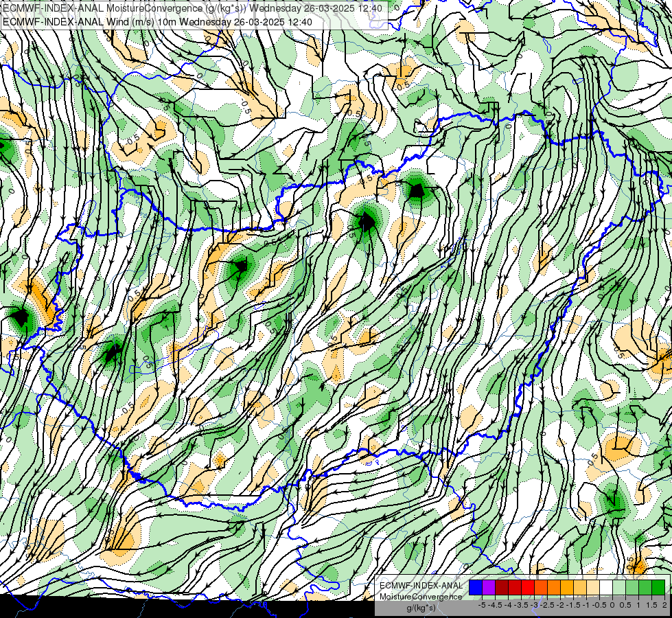Click the white legend swatch
672x618 pixels.
[606, 588]
